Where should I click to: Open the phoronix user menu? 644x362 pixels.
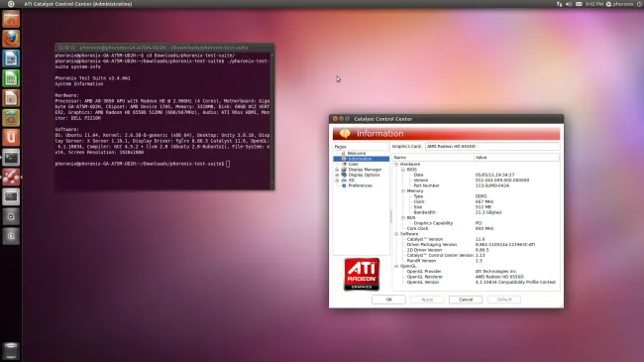620,4
